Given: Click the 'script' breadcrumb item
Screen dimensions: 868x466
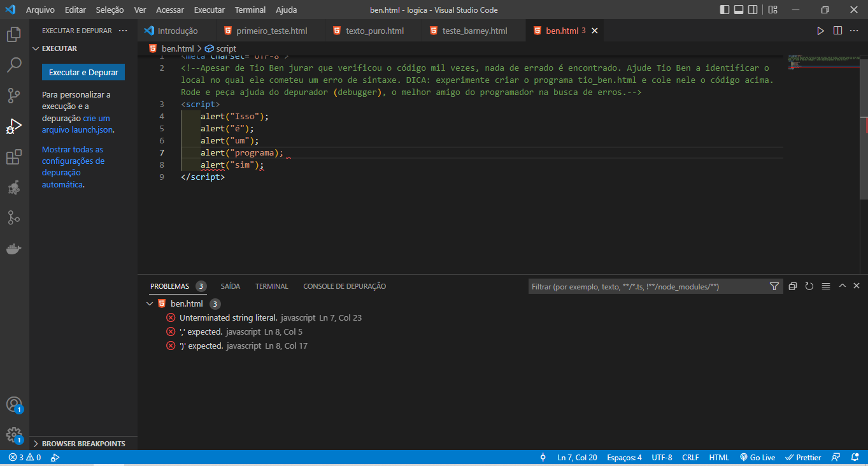Looking at the screenshot, I should click(221, 48).
